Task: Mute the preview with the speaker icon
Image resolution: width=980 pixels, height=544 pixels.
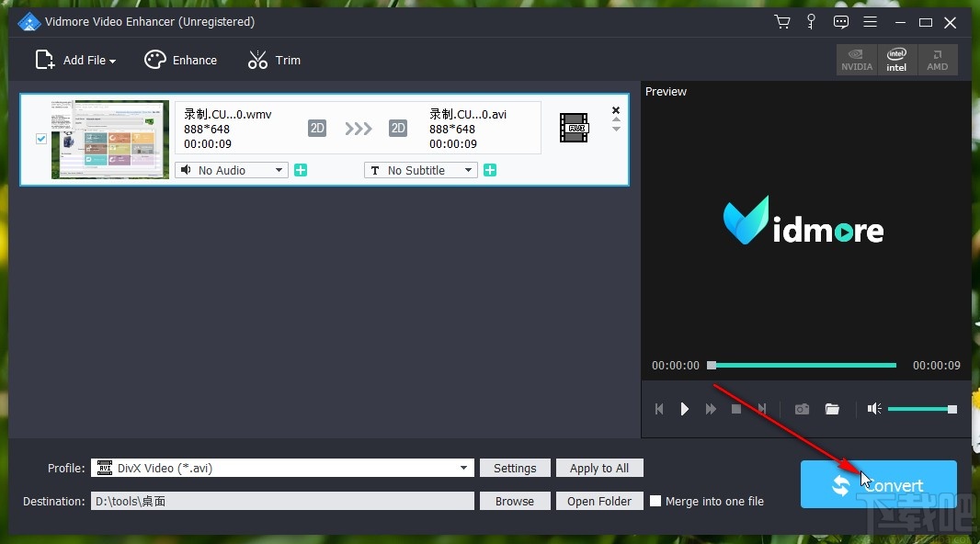Action: click(x=874, y=409)
